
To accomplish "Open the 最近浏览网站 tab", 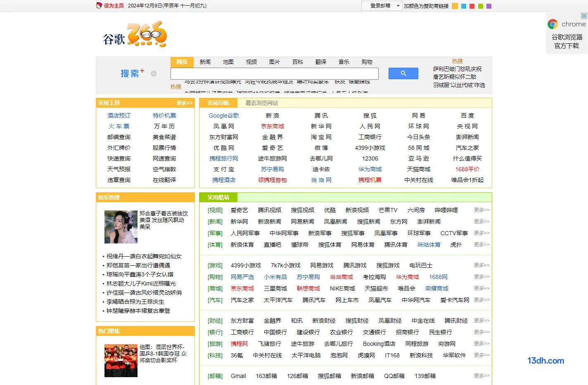I will [x=262, y=103].
